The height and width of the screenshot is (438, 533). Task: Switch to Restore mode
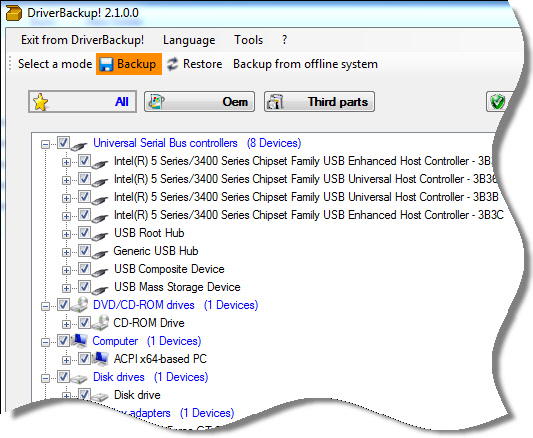point(194,64)
